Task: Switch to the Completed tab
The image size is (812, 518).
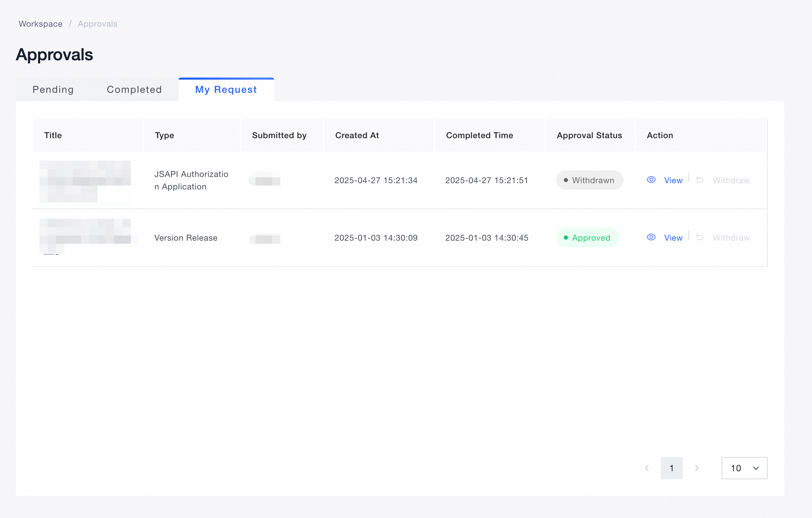Action: coord(134,89)
